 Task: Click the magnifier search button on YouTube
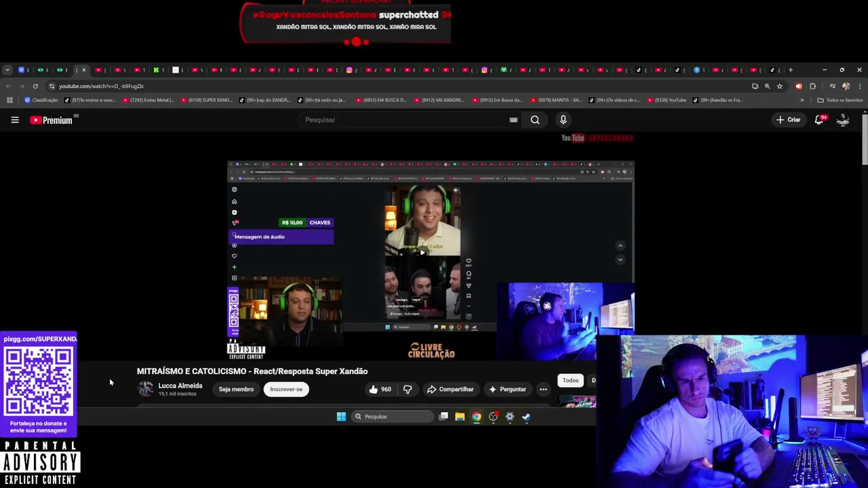[535, 120]
